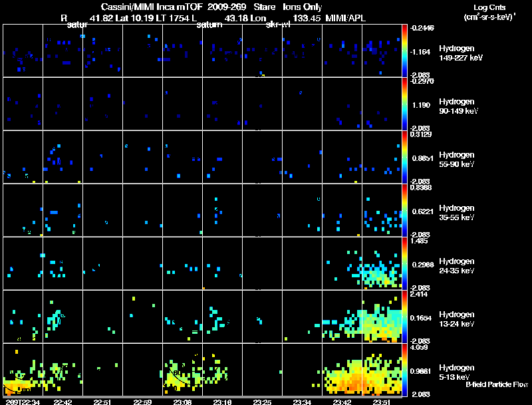Click the 1.190 color scale value
Viewport: 532px width, 405px height.
(421, 105)
